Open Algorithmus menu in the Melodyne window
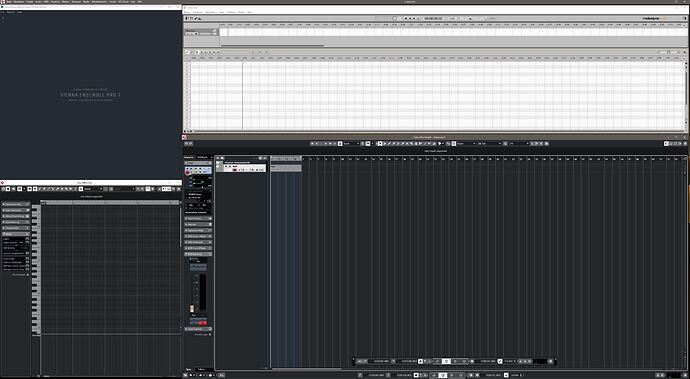Image resolution: width=690 pixels, height=379 pixels. coord(211,12)
